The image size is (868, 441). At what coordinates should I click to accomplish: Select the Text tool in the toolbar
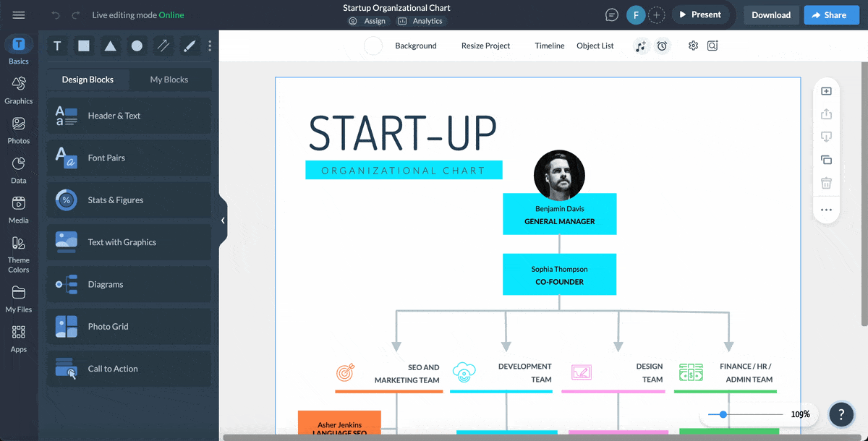tap(57, 46)
